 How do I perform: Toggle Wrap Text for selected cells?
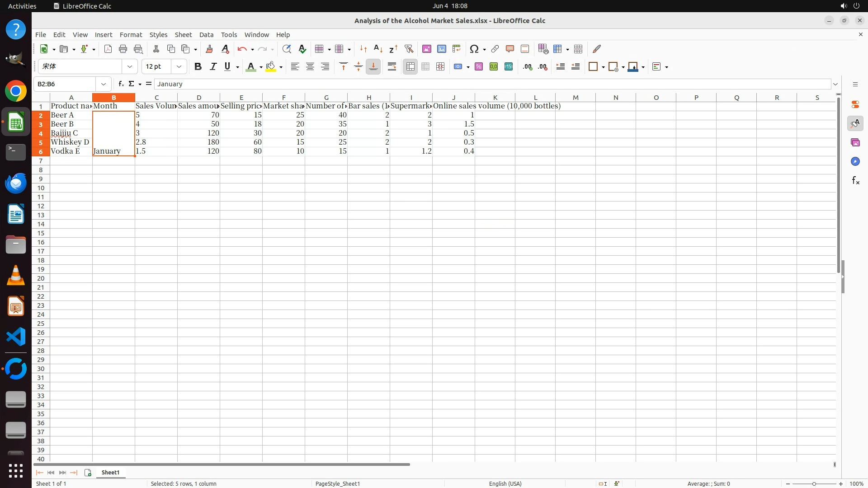pyautogui.click(x=392, y=67)
